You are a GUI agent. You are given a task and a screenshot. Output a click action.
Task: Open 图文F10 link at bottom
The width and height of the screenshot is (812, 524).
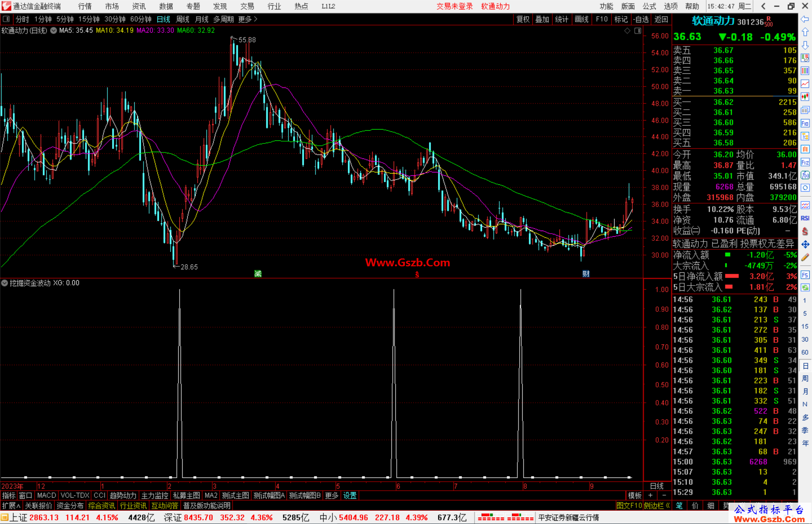(x=629, y=506)
